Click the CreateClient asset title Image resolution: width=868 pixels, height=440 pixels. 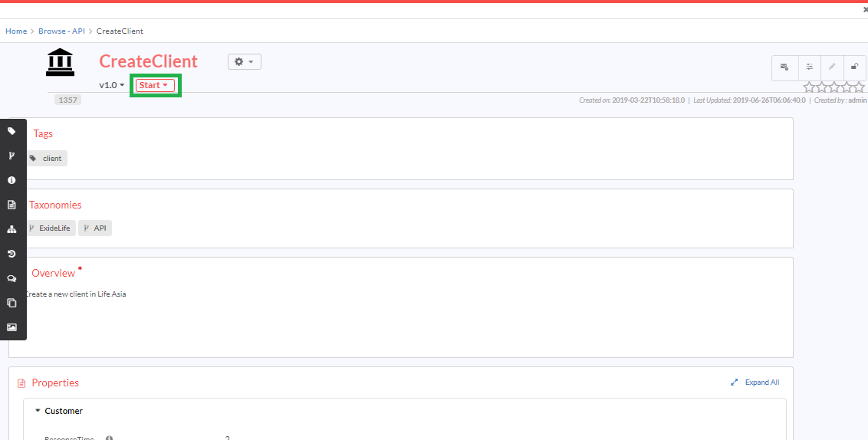(x=148, y=61)
